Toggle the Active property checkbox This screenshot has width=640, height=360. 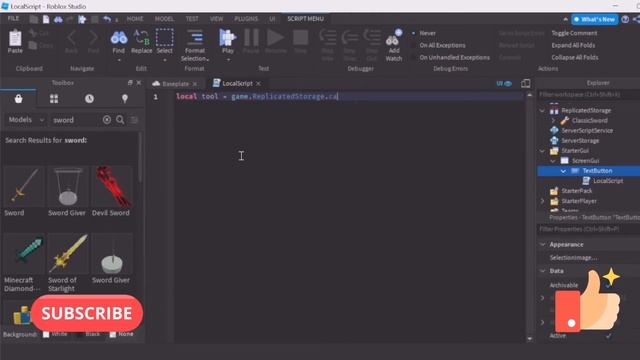609,336
